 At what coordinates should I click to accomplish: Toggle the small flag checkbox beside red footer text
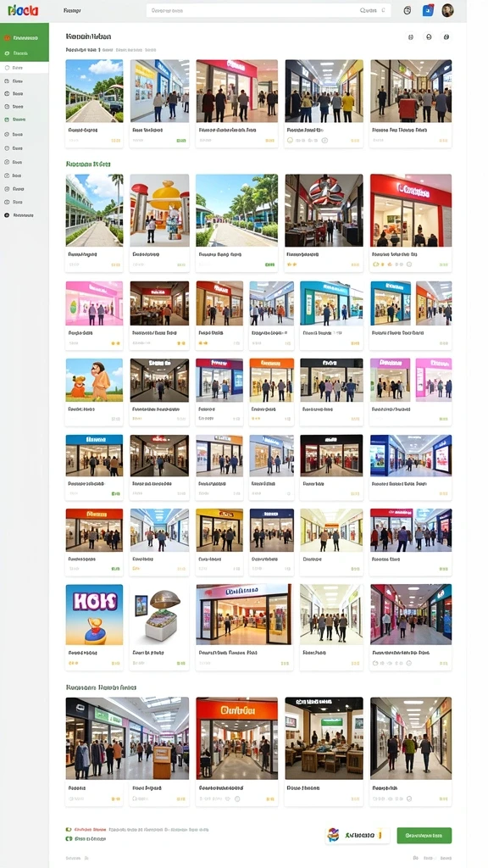click(69, 829)
